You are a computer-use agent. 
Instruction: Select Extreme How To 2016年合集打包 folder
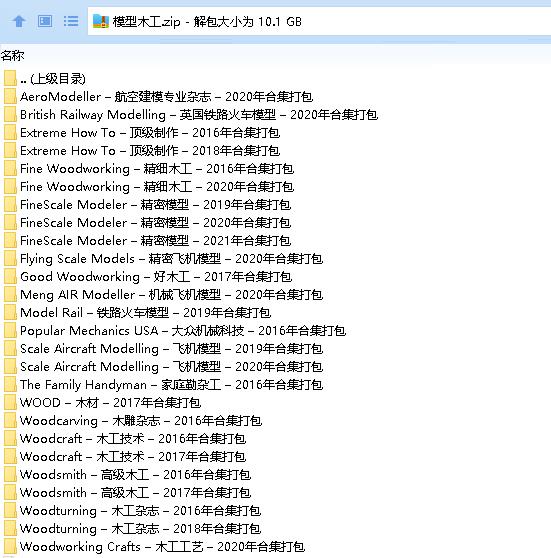[150, 133]
